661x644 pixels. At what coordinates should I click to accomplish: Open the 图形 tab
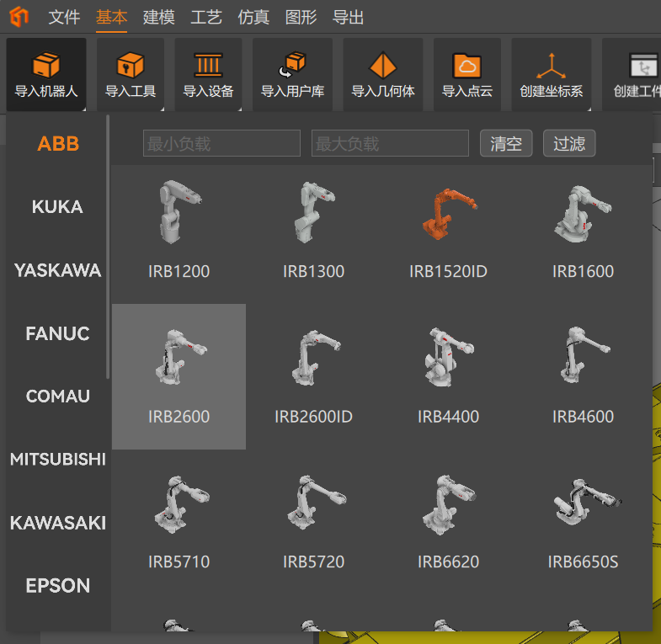coord(301,18)
